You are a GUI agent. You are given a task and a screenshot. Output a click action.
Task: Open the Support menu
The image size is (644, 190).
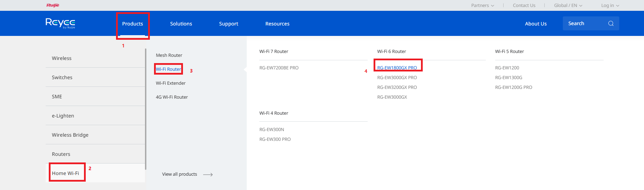(229, 24)
